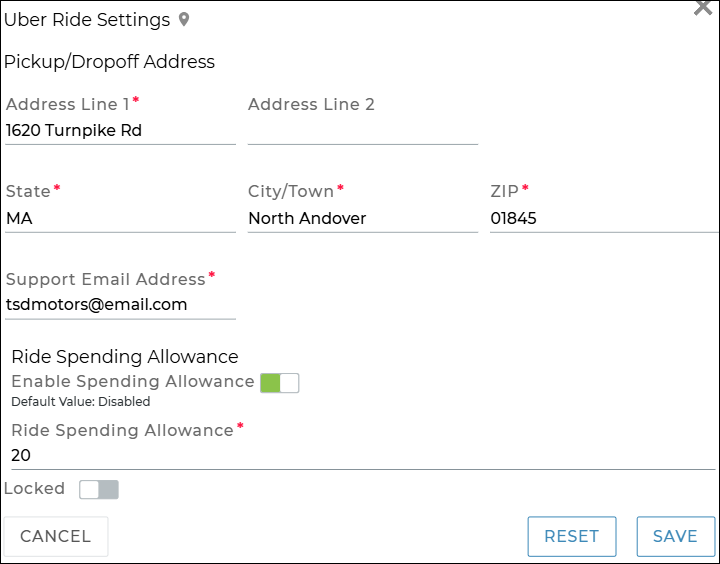The height and width of the screenshot is (564, 720).
Task: Click the location pin icon beside the title
Action: pos(184,20)
